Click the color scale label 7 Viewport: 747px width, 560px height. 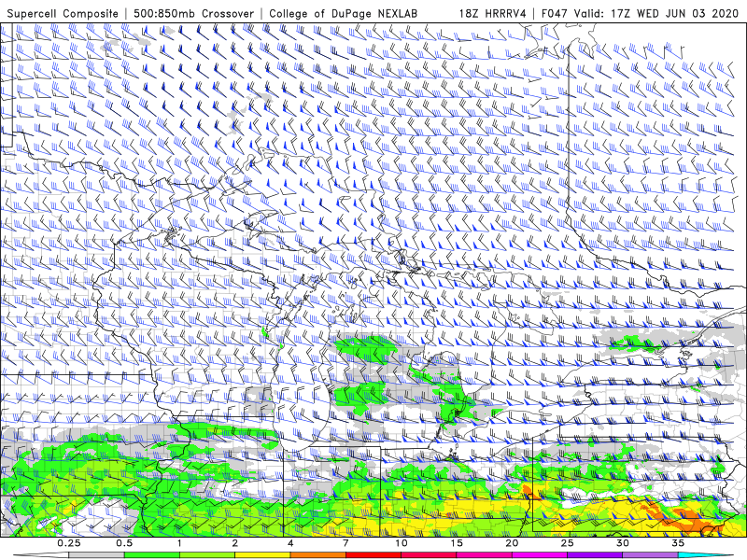(345, 543)
